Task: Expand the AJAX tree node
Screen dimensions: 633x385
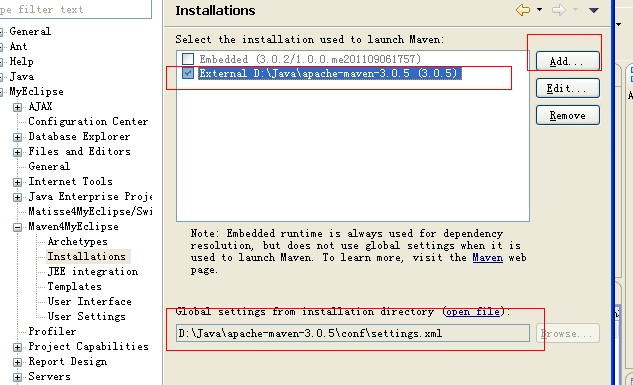Action: (17, 107)
